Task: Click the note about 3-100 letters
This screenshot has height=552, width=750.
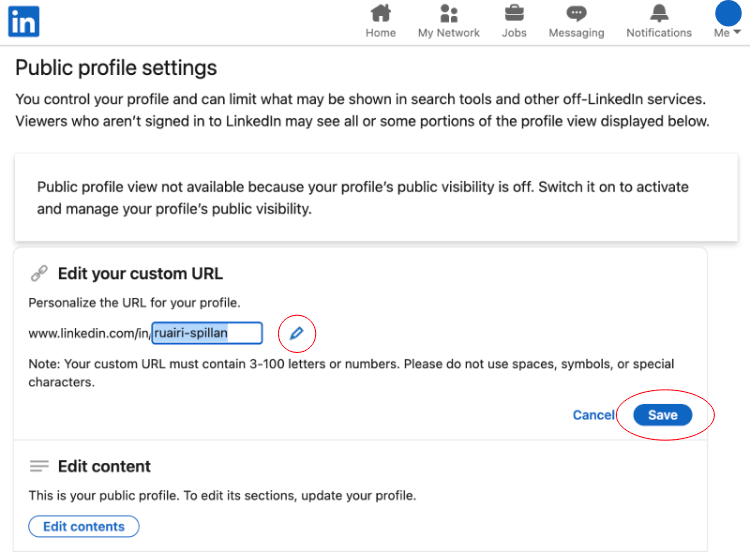Action: tap(351, 373)
